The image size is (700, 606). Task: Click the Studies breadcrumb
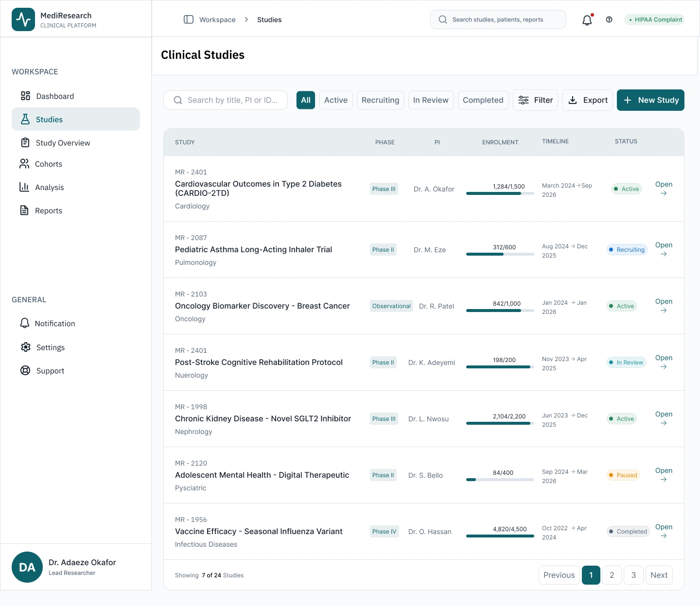[269, 19]
